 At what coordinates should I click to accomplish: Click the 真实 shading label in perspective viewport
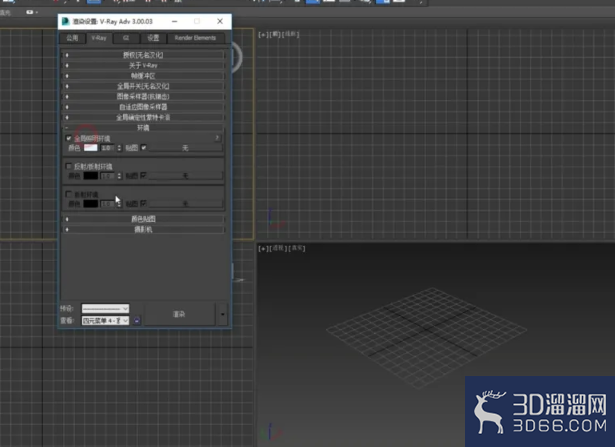click(x=297, y=248)
